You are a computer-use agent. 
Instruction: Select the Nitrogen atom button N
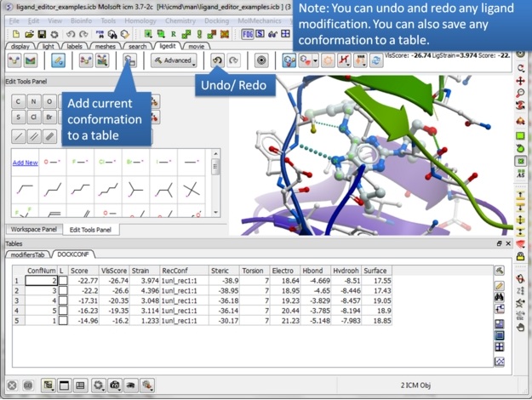35,100
